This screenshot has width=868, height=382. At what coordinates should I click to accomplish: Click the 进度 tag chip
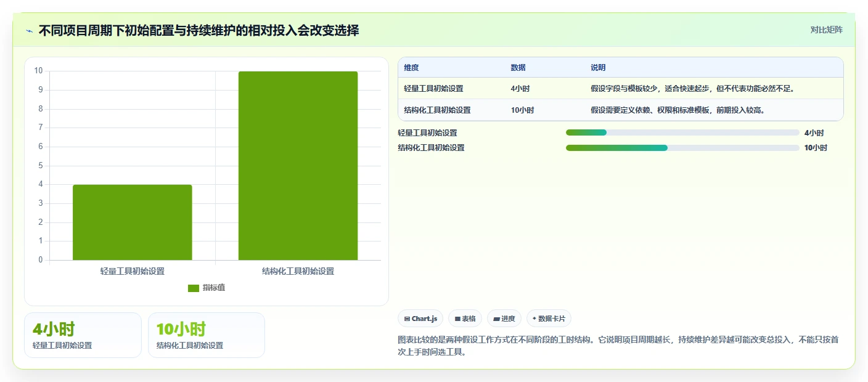pos(504,319)
